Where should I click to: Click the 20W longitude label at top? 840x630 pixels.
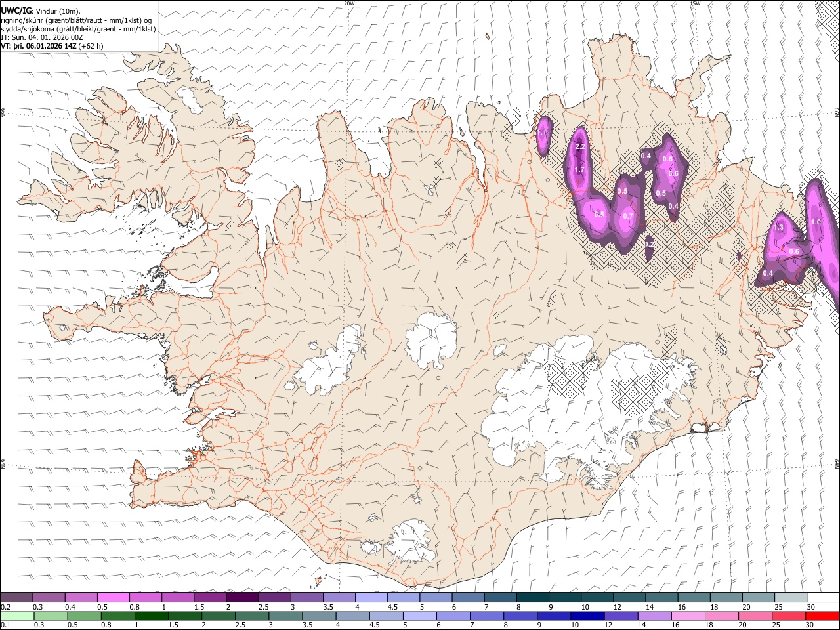[x=350, y=3]
